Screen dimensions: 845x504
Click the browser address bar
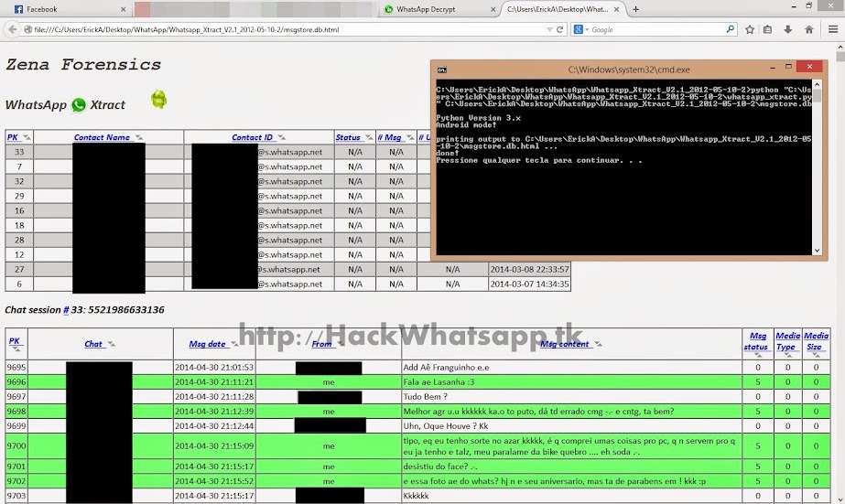coord(288,29)
